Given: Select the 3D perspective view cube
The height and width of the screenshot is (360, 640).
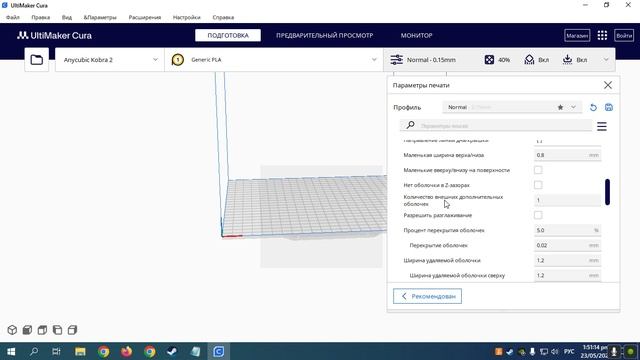Looking at the screenshot, I should (12, 330).
